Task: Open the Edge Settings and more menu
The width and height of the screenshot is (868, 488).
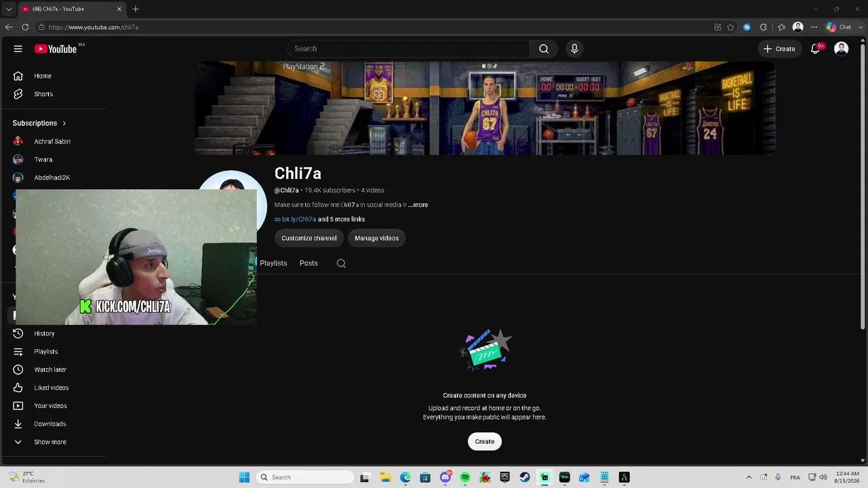Action: pos(814,27)
